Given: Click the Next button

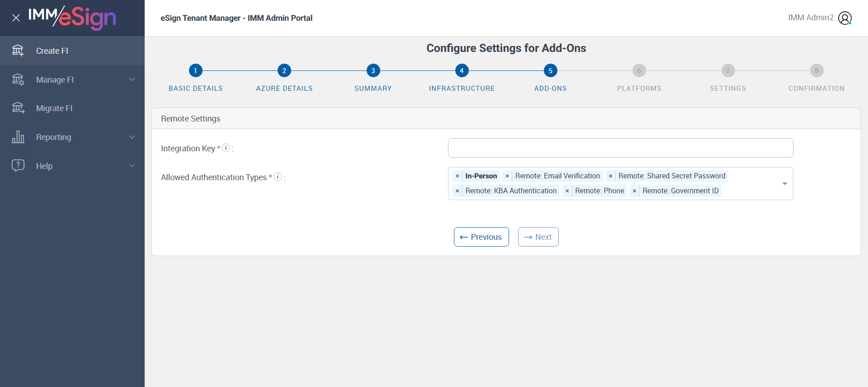Looking at the screenshot, I should coord(538,237).
